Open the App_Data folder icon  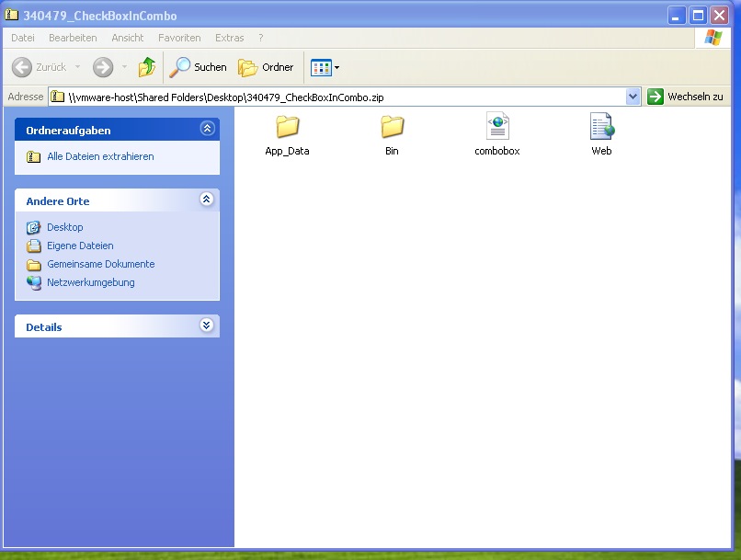[288, 126]
